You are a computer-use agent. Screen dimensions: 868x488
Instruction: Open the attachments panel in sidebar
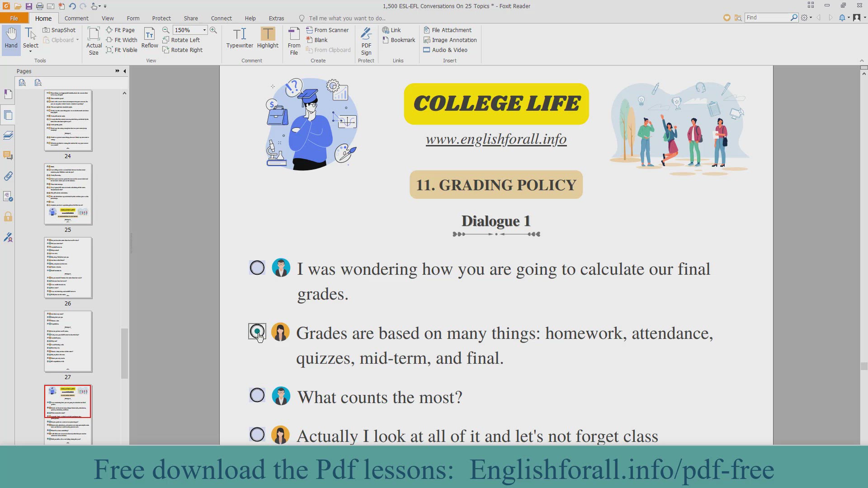click(x=8, y=176)
